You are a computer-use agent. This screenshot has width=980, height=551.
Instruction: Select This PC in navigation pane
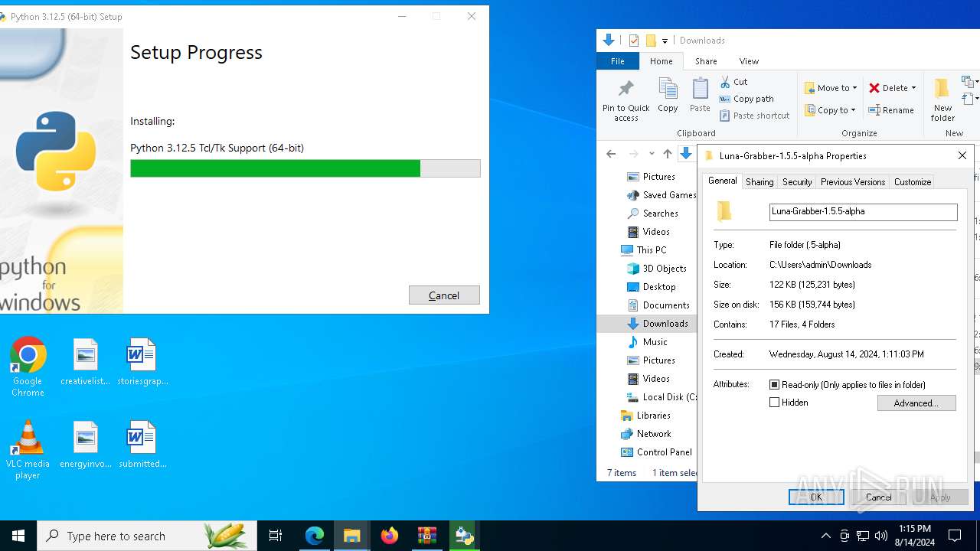pyautogui.click(x=643, y=250)
